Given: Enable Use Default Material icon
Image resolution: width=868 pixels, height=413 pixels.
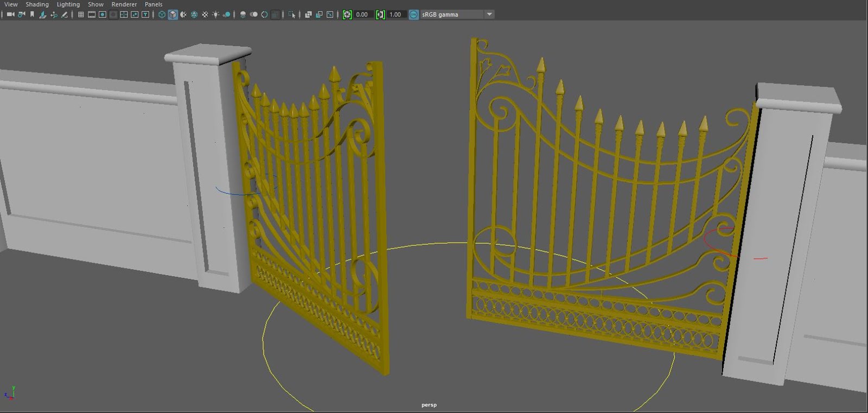Looking at the screenshot, I should (183, 15).
